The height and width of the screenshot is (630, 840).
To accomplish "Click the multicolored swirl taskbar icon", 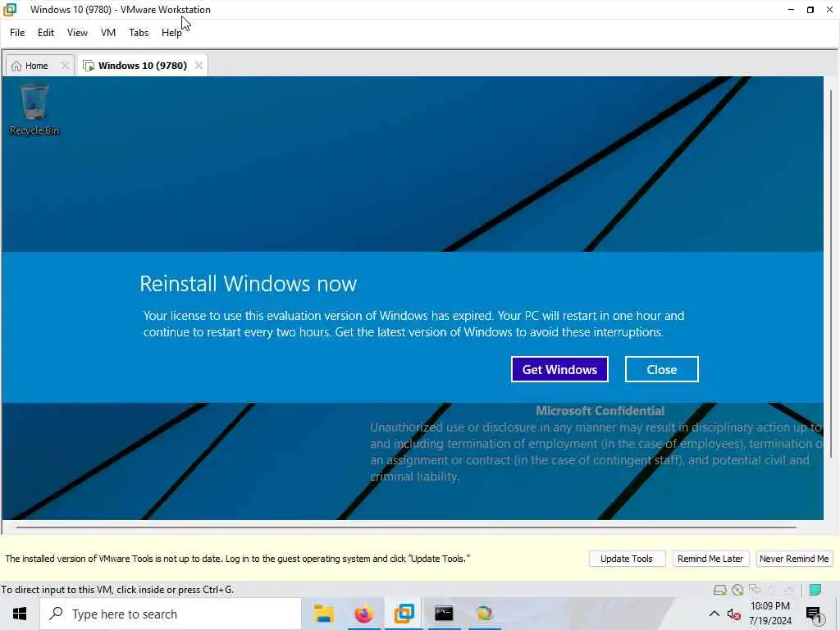I will point(484,614).
